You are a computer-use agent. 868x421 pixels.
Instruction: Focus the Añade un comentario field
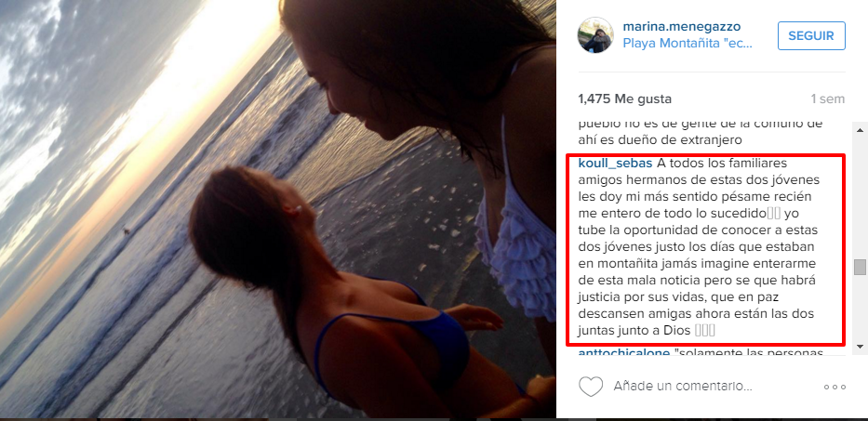(x=683, y=386)
